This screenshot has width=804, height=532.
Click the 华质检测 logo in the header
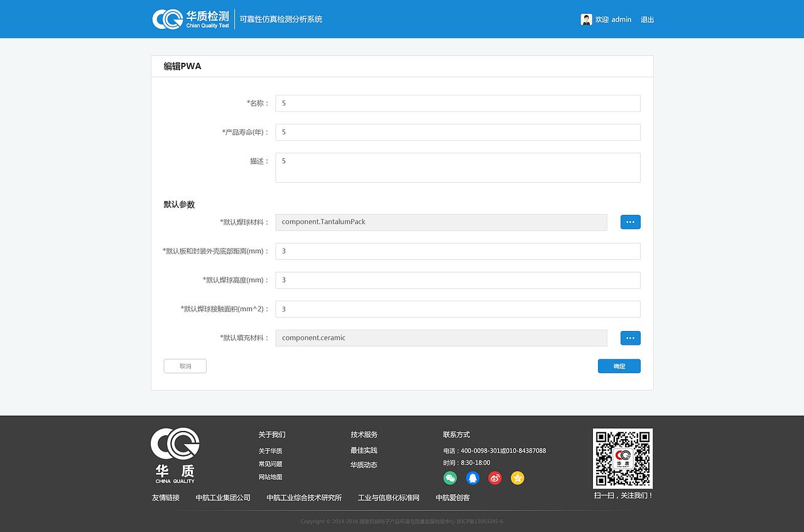coord(191,19)
